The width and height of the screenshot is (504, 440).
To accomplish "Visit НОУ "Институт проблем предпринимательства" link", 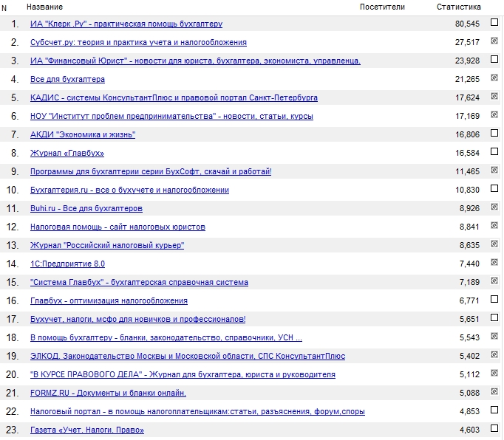I will 171,116.
